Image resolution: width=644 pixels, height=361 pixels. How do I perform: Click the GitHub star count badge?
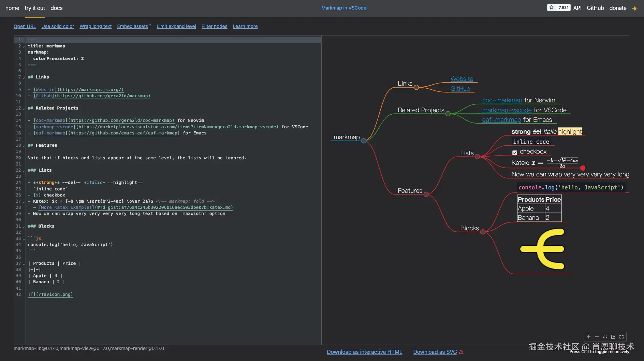coord(559,8)
